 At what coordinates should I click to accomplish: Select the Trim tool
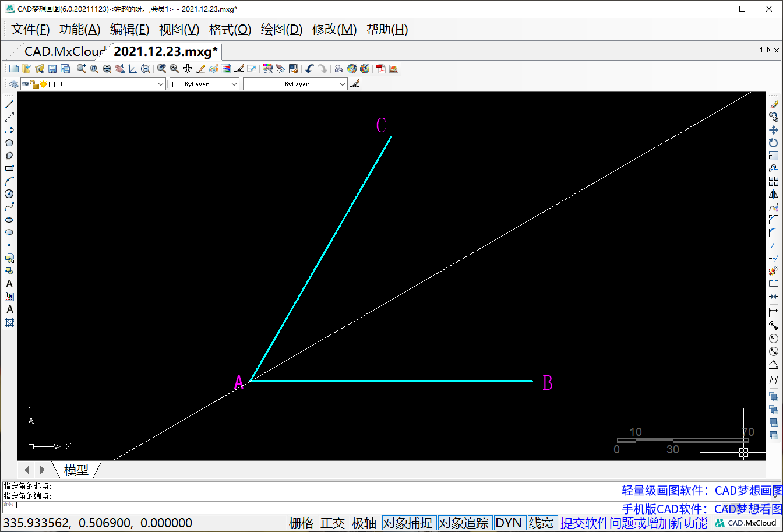(x=774, y=245)
